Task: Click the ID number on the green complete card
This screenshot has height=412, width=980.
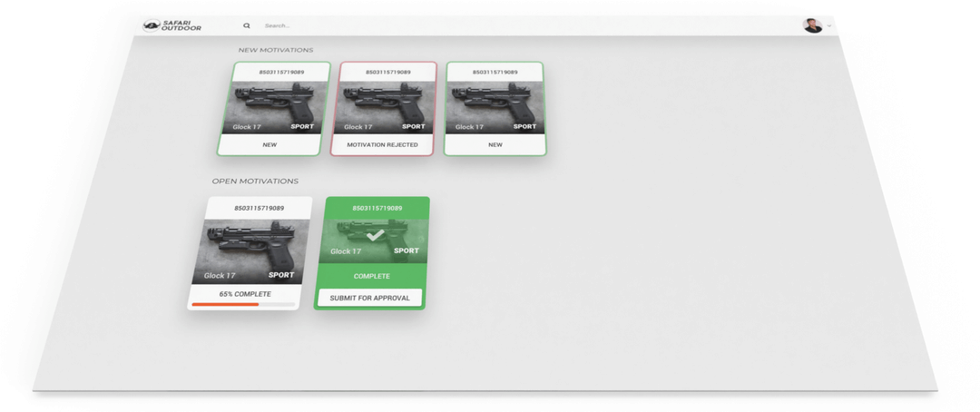Action: tap(377, 208)
